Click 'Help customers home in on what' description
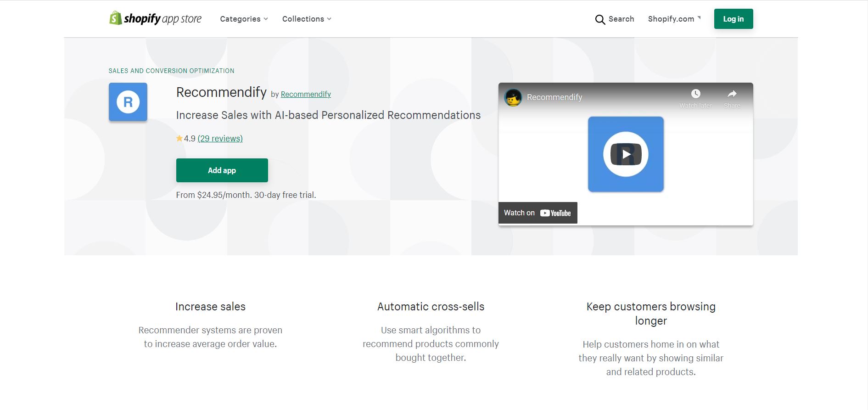This screenshot has width=868, height=410. pyautogui.click(x=651, y=358)
